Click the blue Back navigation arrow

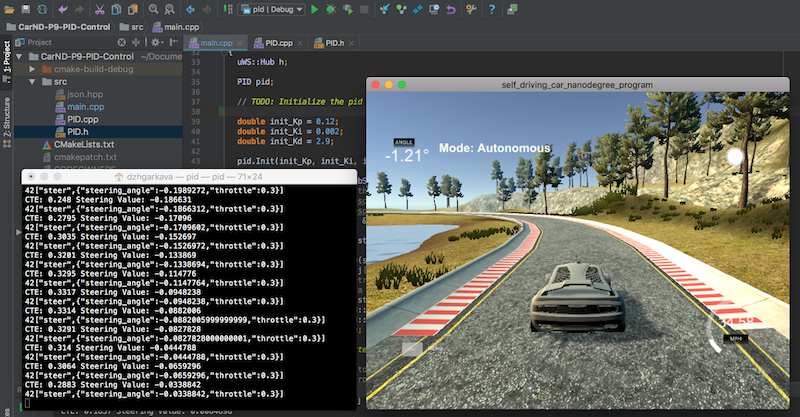point(190,9)
